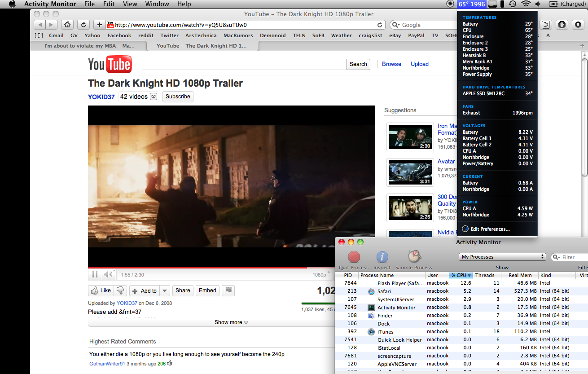Open the Upload link

point(420,64)
